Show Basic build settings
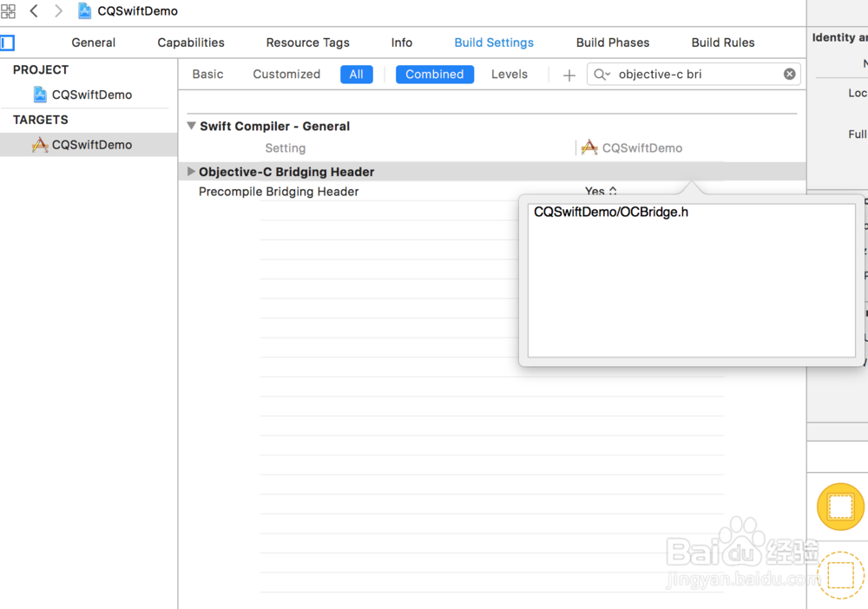The width and height of the screenshot is (868, 609). (208, 74)
